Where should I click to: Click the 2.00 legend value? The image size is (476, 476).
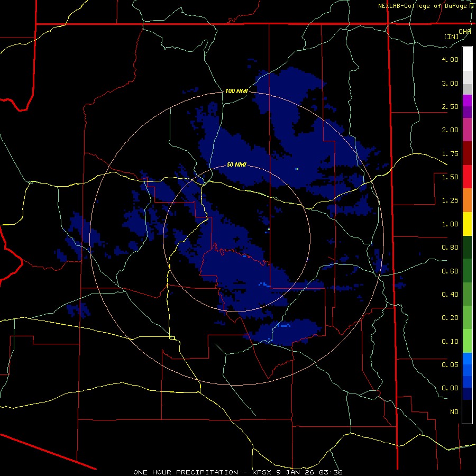pyautogui.click(x=450, y=130)
